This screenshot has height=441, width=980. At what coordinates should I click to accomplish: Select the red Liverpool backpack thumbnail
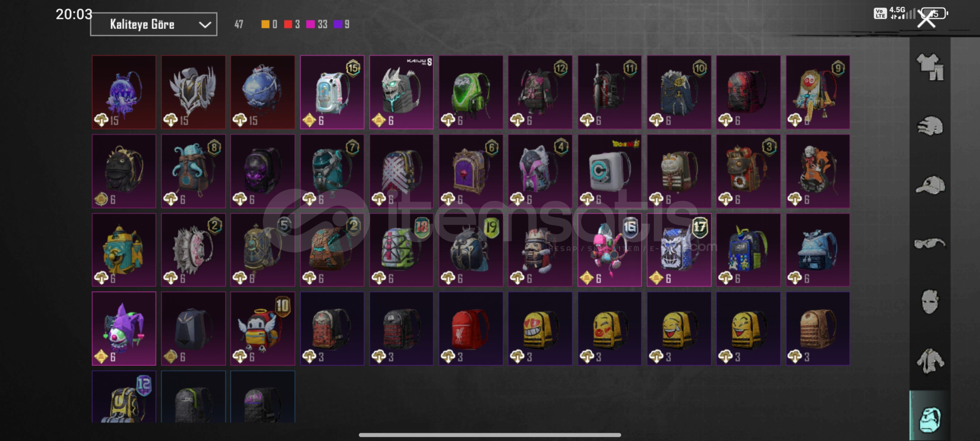click(x=471, y=329)
